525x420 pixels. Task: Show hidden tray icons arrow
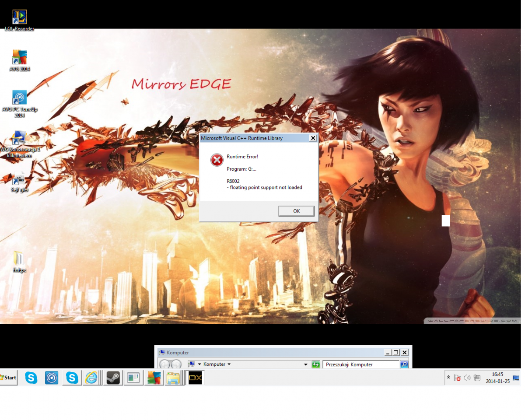pos(448,378)
